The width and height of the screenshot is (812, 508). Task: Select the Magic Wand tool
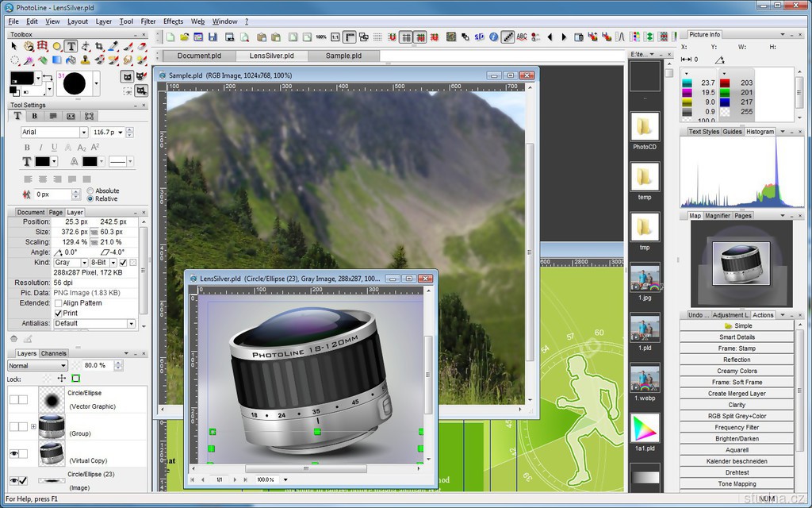(28, 60)
